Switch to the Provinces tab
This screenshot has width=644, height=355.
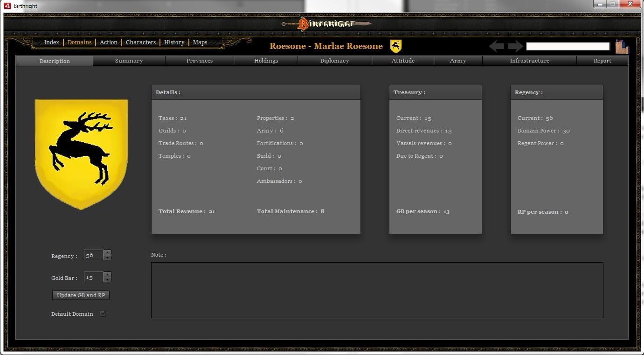(x=200, y=61)
